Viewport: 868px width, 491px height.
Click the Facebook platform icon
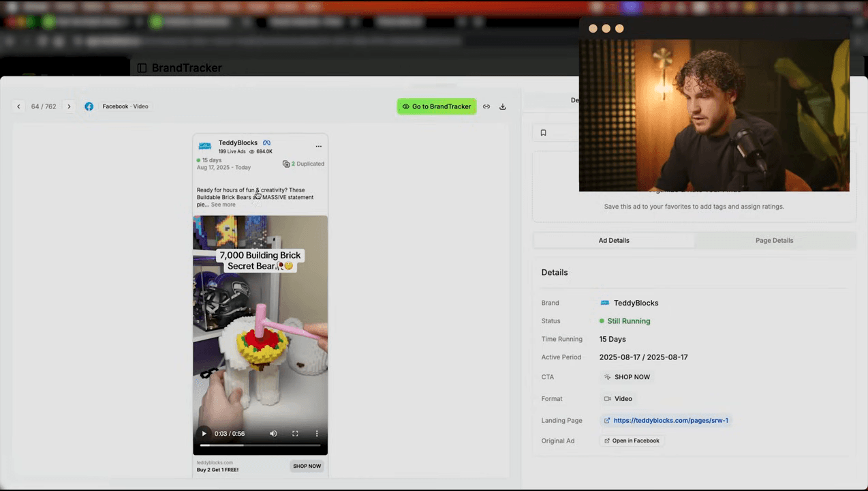(x=89, y=106)
